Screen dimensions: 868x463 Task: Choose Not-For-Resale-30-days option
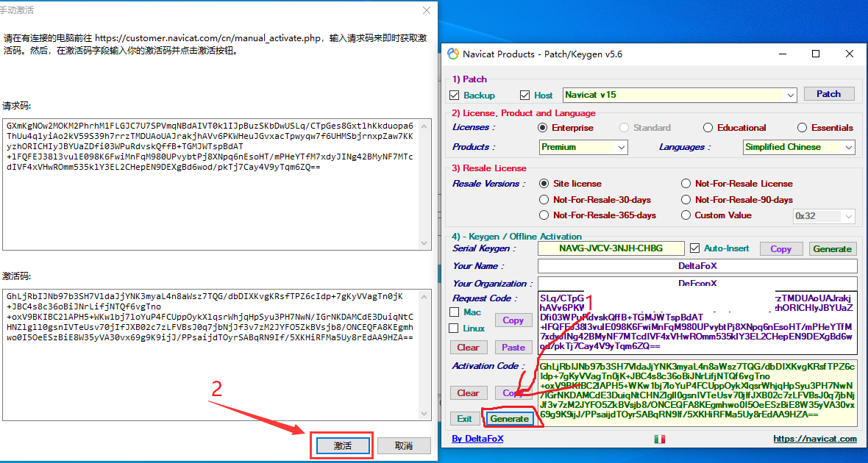tap(544, 200)
